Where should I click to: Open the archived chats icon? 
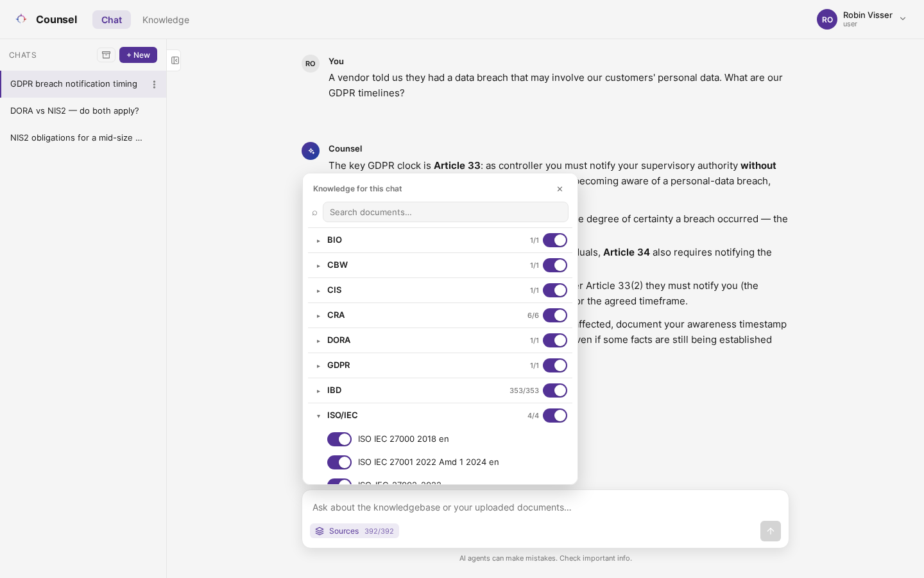[x=107, y=55]
